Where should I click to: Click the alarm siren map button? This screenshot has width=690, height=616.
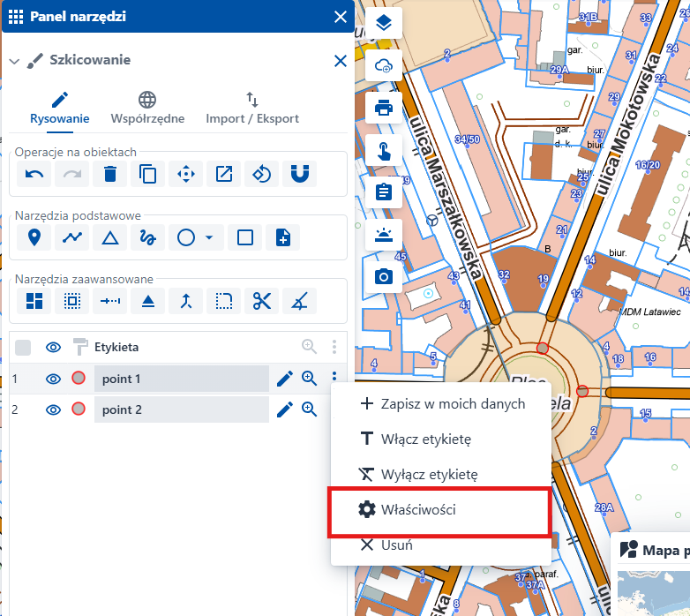[384, 235]
